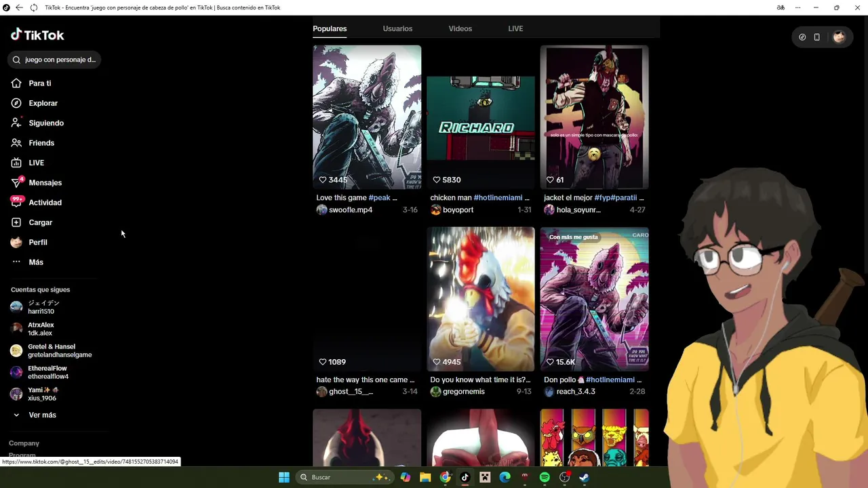Click the phone app icon top right

pos(816,37)
